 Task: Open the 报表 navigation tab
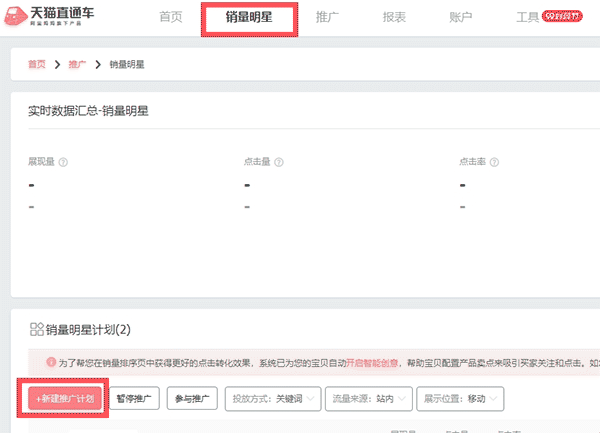click(395, 18)
